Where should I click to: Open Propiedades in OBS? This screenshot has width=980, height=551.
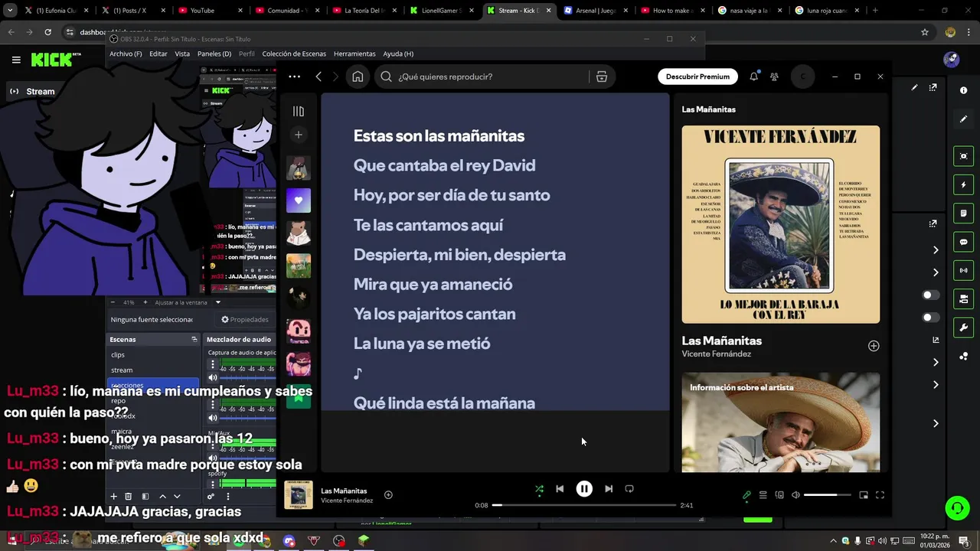tap(245, 319)
